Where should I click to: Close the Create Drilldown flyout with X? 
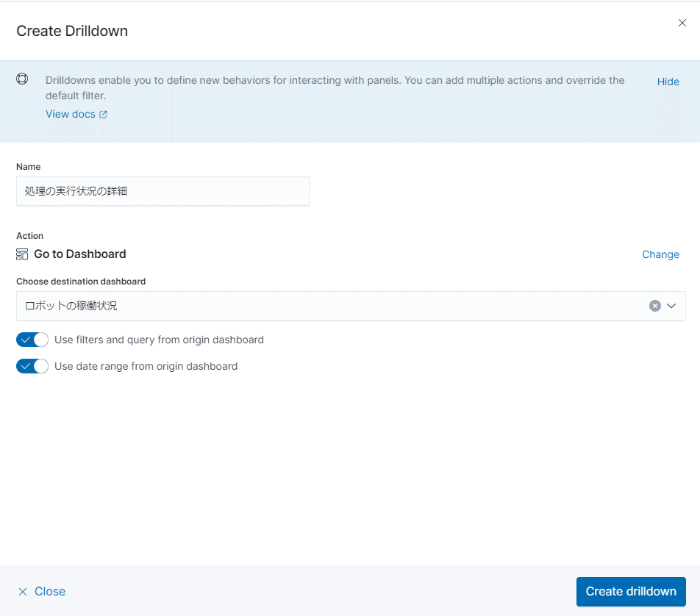tap(682, 23)
